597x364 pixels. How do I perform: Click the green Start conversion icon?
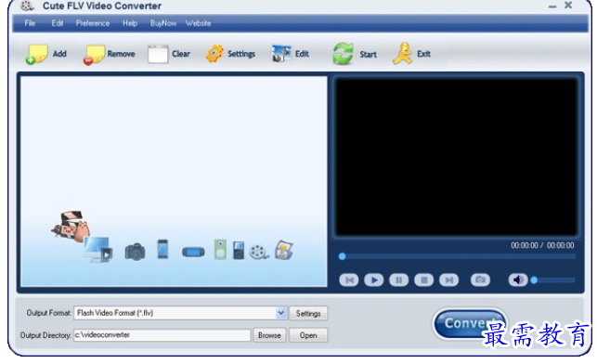click(343, 54)
